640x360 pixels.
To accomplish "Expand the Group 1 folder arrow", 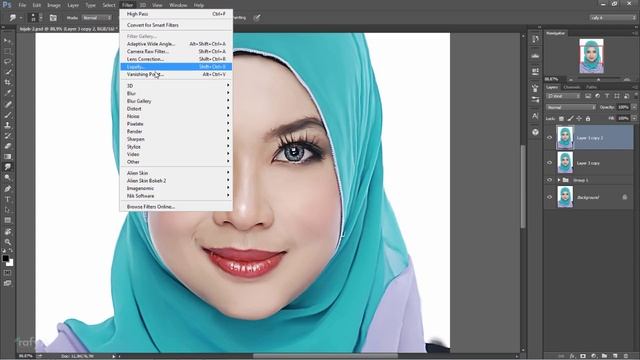I will tap(559, 180).
